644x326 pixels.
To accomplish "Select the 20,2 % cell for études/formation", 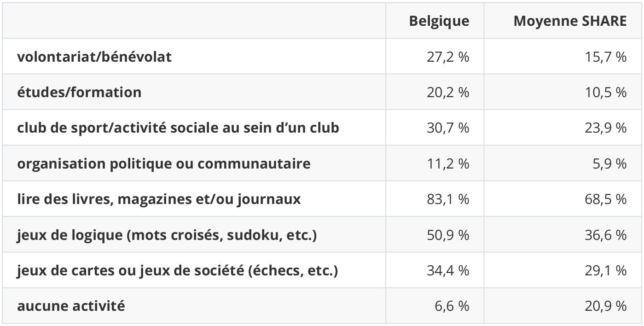I will click(x=448, y=92).
